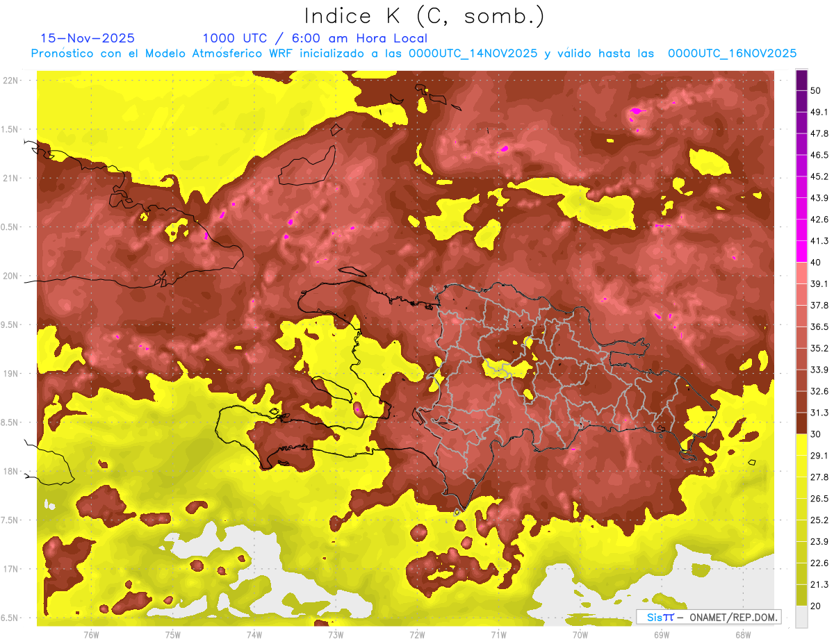Image resolution: width=834 pixels, height=644 pixels.
Task: Click the colorbar label "42.6"
Action: (x=819, y=220)
